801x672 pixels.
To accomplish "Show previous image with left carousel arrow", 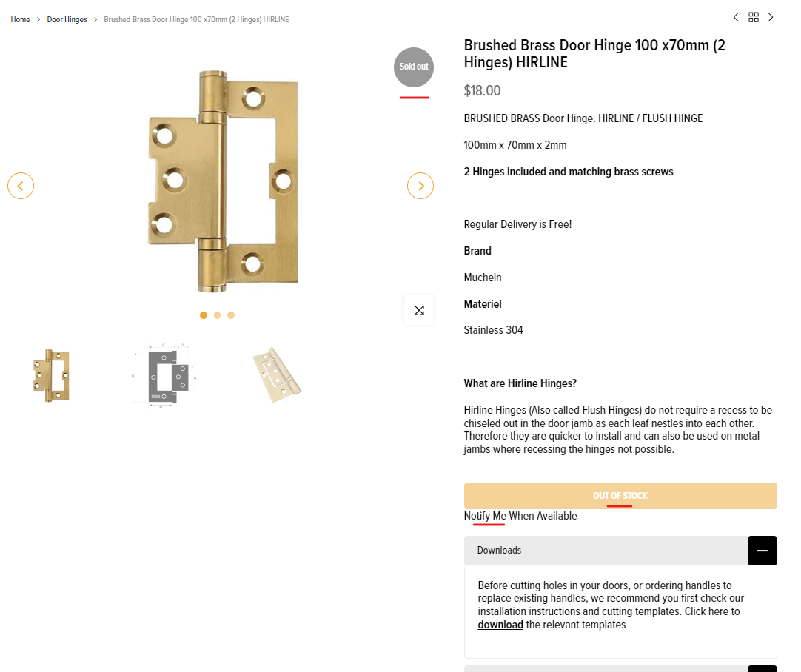I will pyautogui.click(x=21, y=186).
